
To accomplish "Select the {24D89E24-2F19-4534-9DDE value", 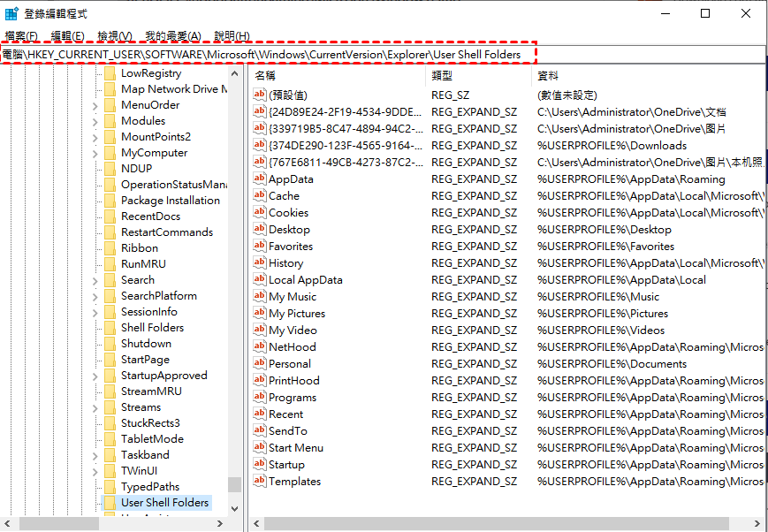I will [x=346, y=112].
